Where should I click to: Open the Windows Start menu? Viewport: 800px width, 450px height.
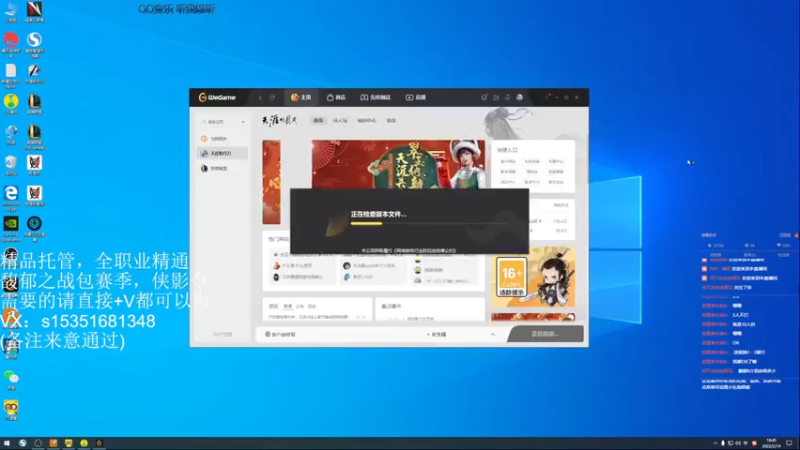[7, 443]
